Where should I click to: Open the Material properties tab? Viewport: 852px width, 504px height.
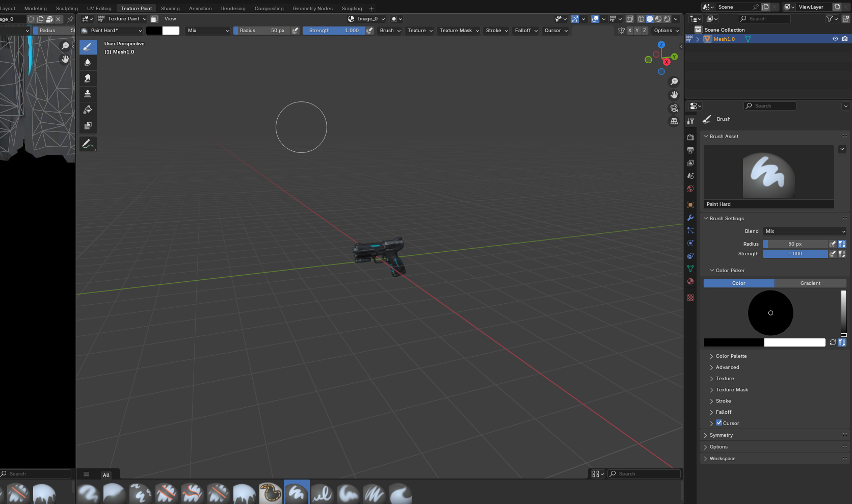[x=690, y=281]
